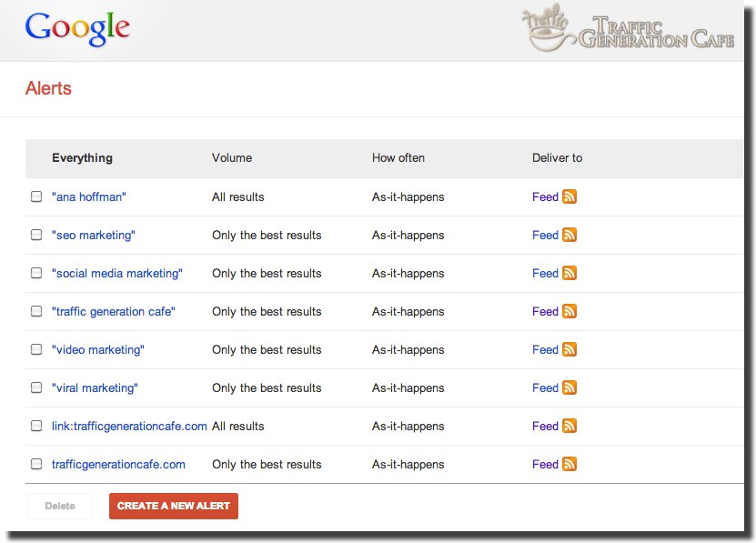Click the Google logo
This screenshot has width=756, height=543.
(77, 29)
